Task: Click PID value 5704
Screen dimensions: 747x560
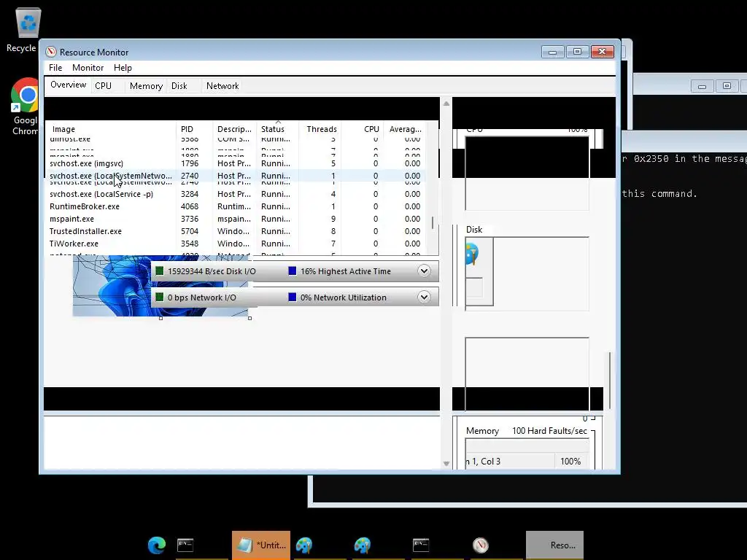Action: tap(190, 231)
